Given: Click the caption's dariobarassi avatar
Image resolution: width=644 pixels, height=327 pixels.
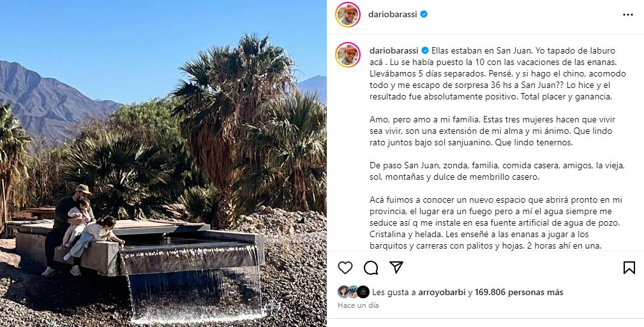Looking at the screenshot, I should click(x=347, y=55).
